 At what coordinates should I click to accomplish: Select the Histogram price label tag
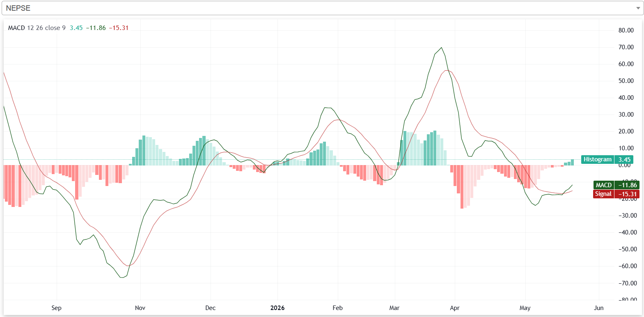click(x=607, y=159)
